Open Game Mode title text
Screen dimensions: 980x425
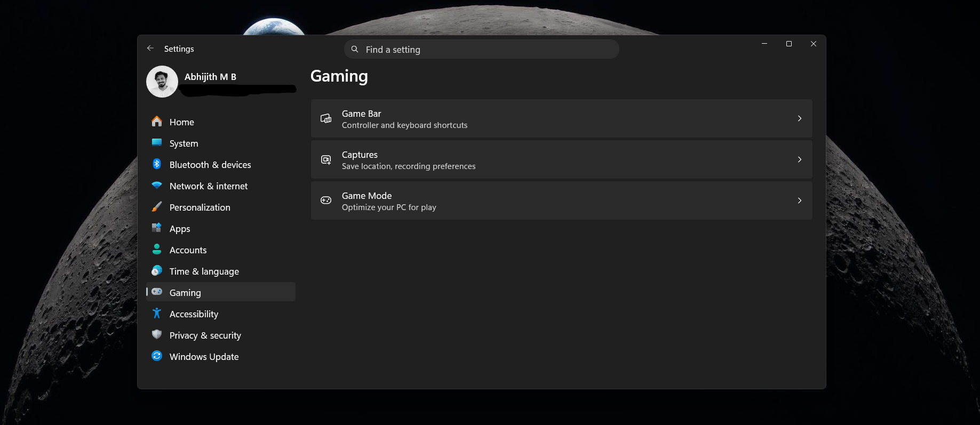(x=366, y=196)
